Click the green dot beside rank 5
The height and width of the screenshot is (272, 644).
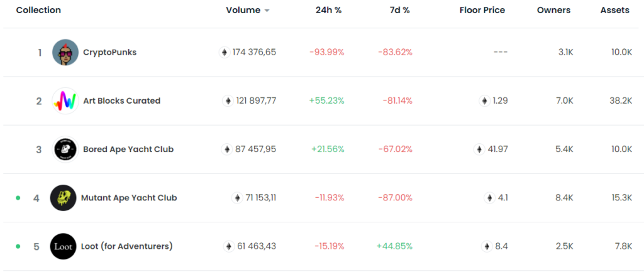[x=18, y=246]
